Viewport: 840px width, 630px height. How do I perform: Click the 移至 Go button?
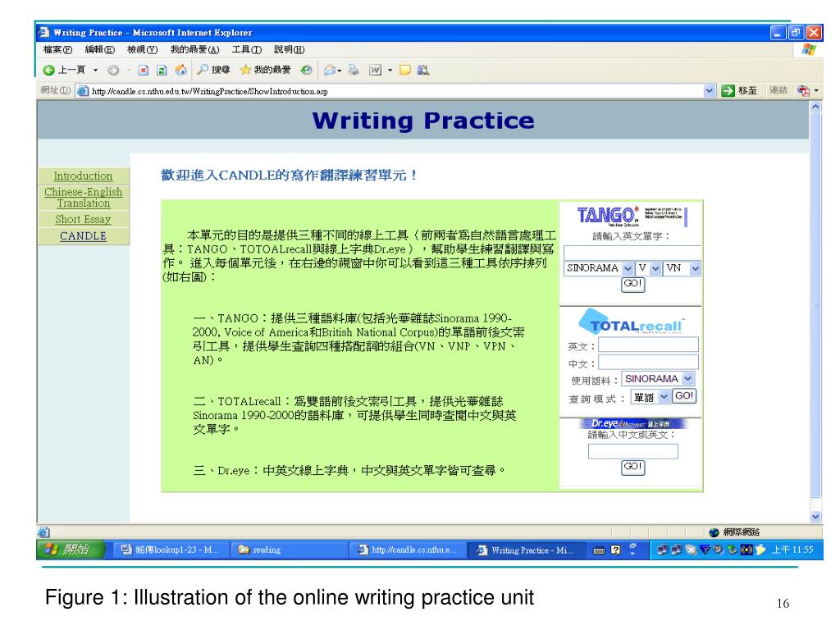click(739, 90)
